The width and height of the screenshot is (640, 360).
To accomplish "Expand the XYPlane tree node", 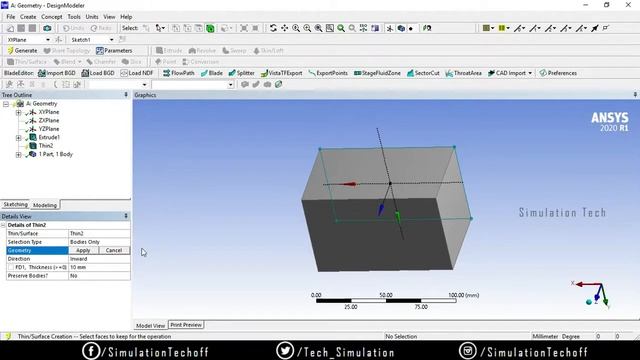I will 18,112.
